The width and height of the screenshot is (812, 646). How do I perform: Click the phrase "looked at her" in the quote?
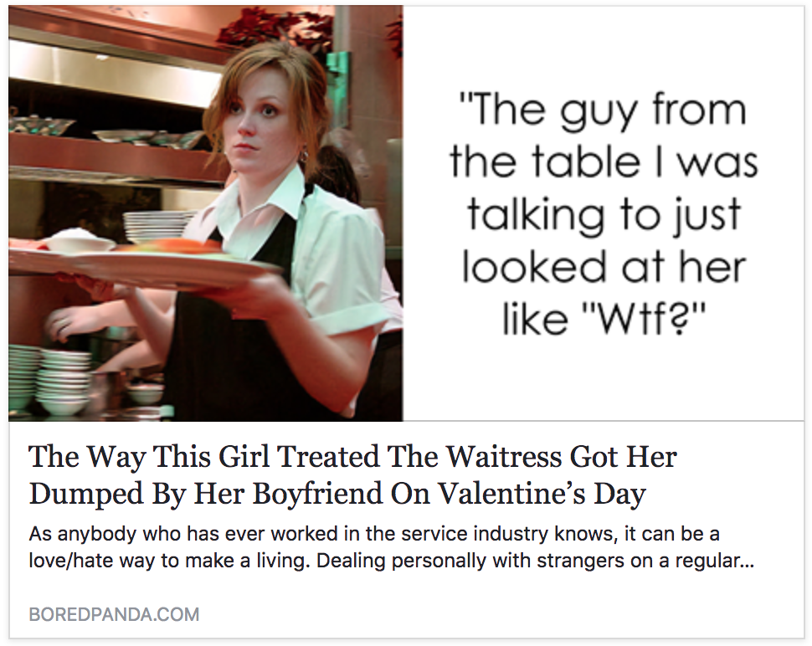[x=604, y=266]
